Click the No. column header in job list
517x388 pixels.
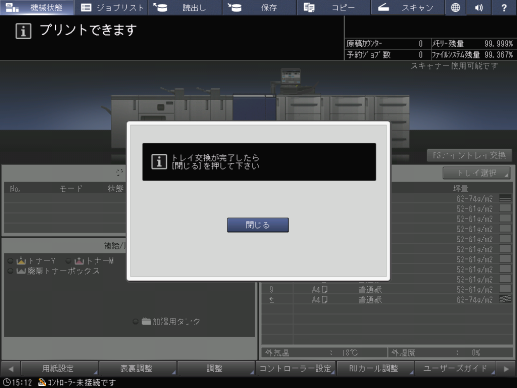15,189
